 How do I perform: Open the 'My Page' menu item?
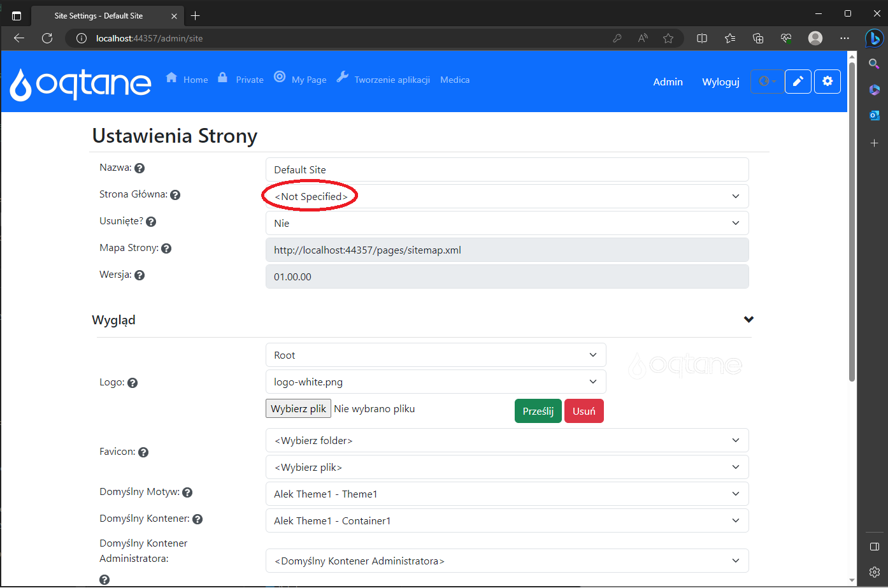[x=308, y=79]
